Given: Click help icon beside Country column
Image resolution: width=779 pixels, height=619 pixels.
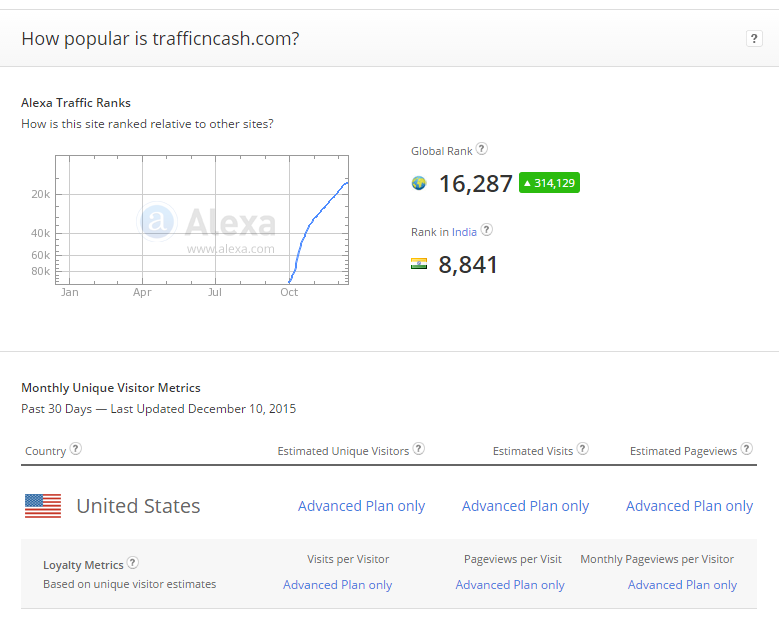Looking at the screenshot, I should pyautogui.click(x=75, y=450).
